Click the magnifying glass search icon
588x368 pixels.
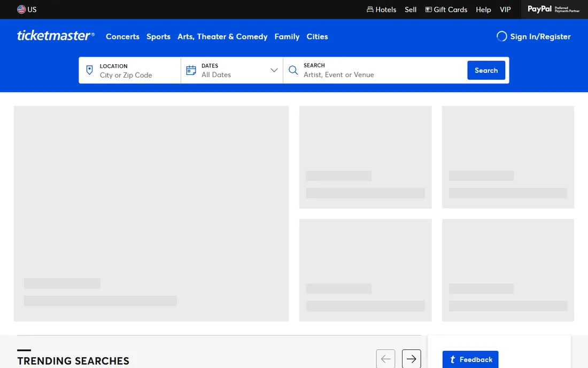click(293, 70)
